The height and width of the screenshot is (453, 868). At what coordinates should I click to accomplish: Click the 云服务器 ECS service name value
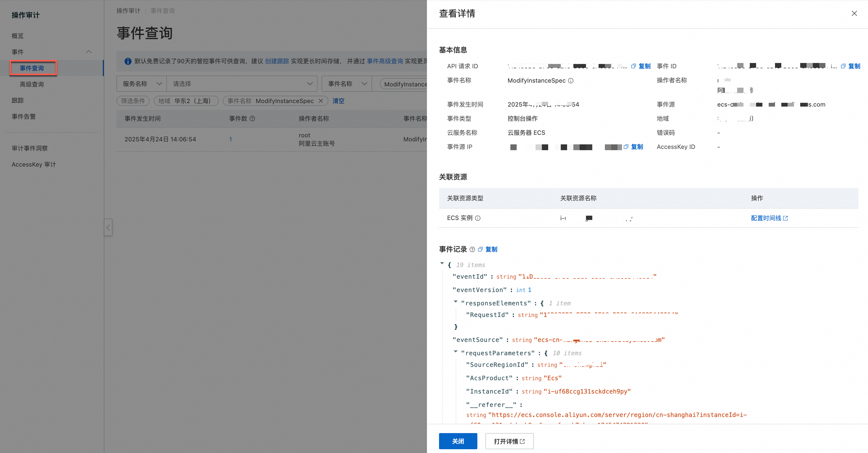526,133
